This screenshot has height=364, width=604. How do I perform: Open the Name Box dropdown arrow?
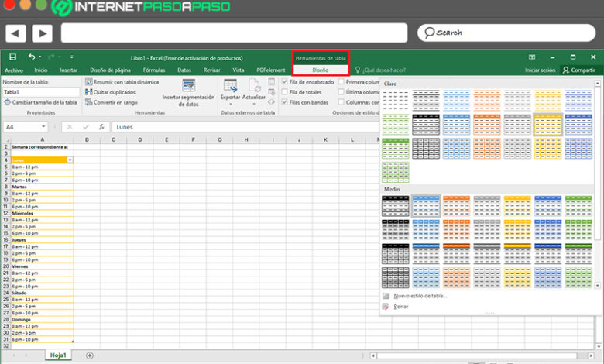(x=43, y=127)
